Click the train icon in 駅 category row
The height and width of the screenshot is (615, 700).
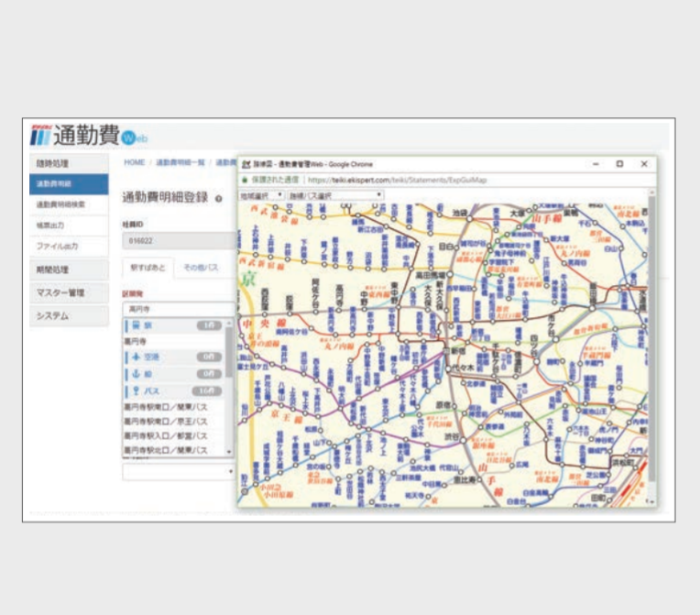click(x=137, y=324)
